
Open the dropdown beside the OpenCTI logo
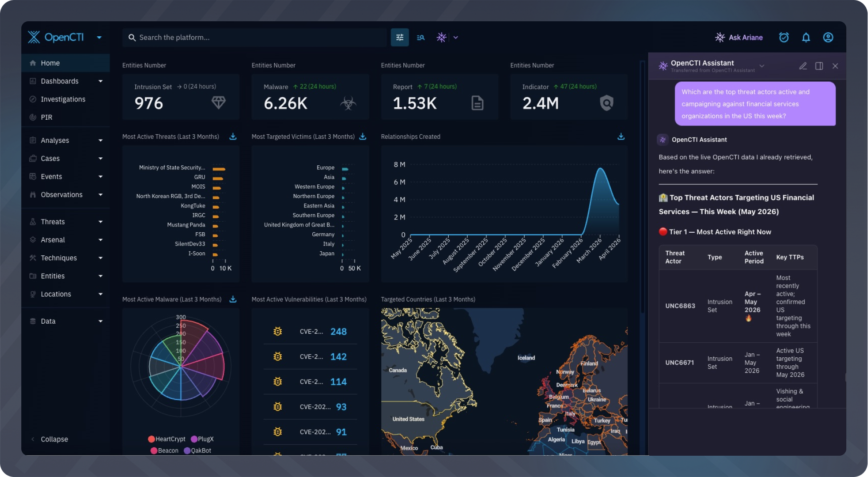click(99, 38)
